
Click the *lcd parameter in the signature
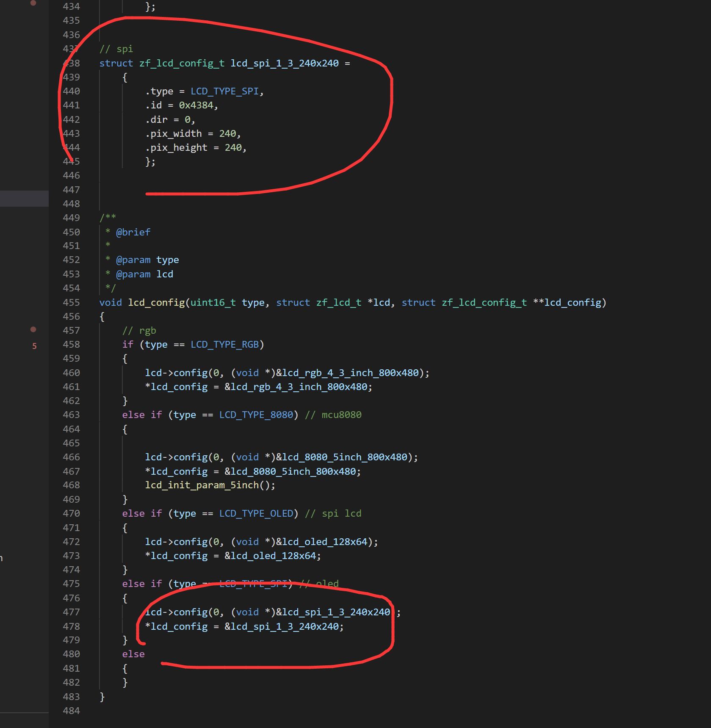click(379, 302)
